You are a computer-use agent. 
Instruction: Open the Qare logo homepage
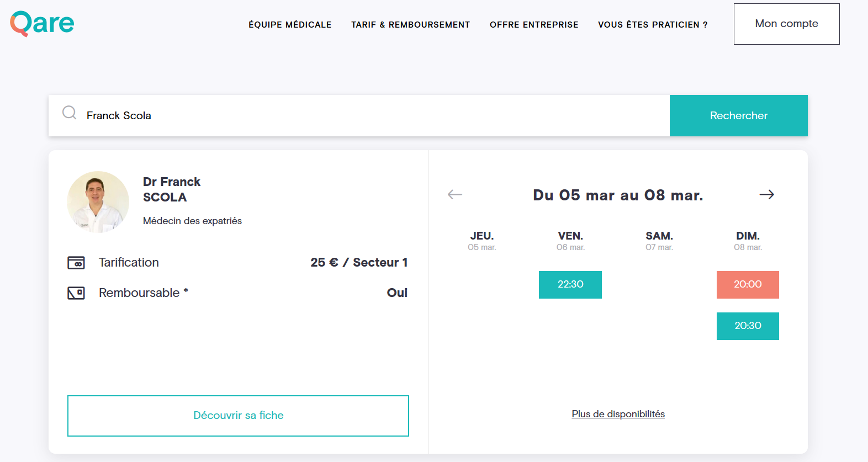tap(42, 24)
